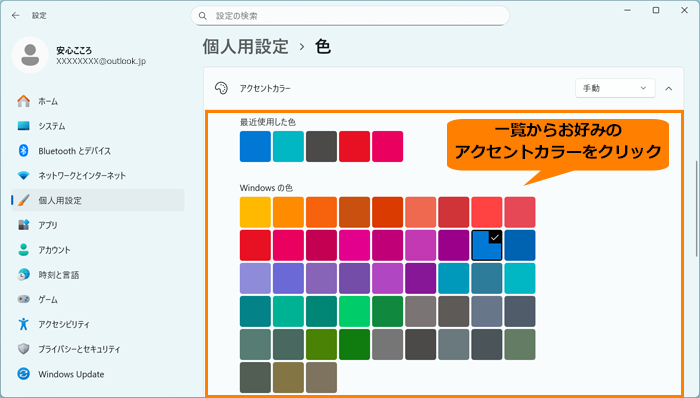The height and width of the screenshot is (398, 700).
Task: Select the olive green swatch in the fifth row
Action: [321, 344]
